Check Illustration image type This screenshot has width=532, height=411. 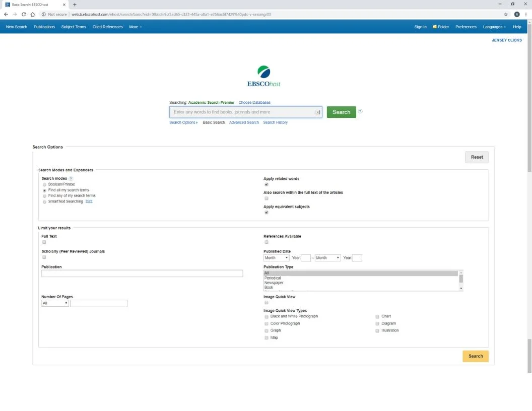pyautogui.click(x=377, y=330)
